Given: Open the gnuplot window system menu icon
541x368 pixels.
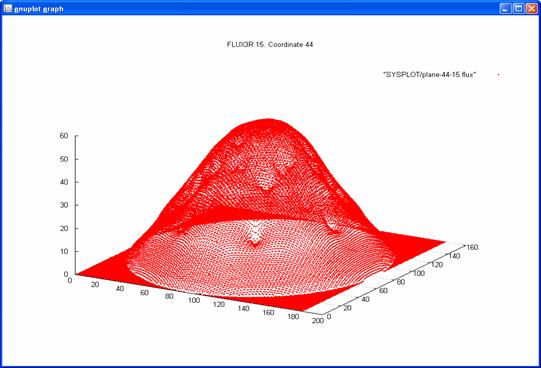Looking at the screenshot, I should tap(8, 8).
